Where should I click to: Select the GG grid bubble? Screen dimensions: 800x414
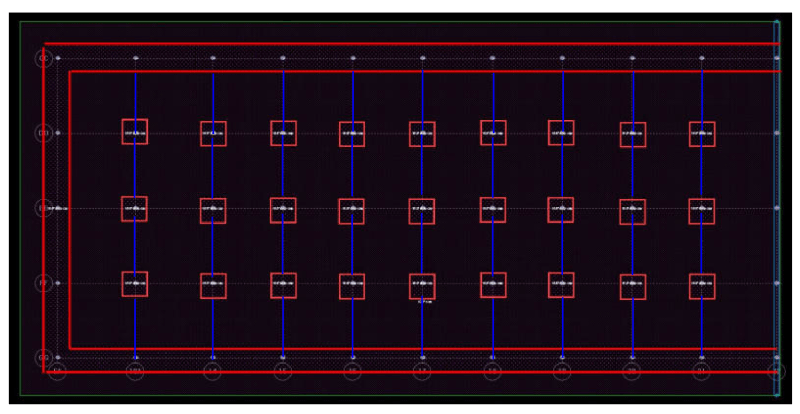coord(43,358)
